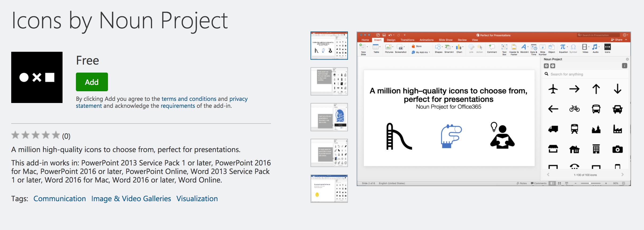Insert a Comment from the ribbon
This screenshot has height=230, width=644.
point(492,49)
